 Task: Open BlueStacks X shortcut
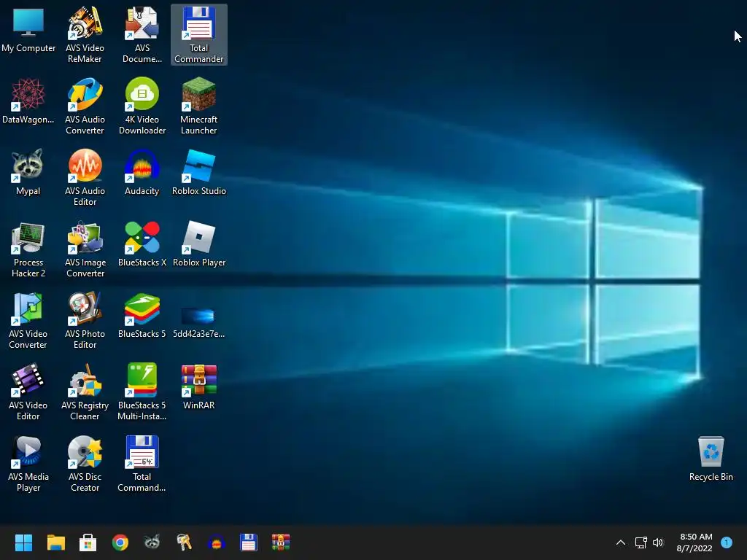[x=142, y=244]
